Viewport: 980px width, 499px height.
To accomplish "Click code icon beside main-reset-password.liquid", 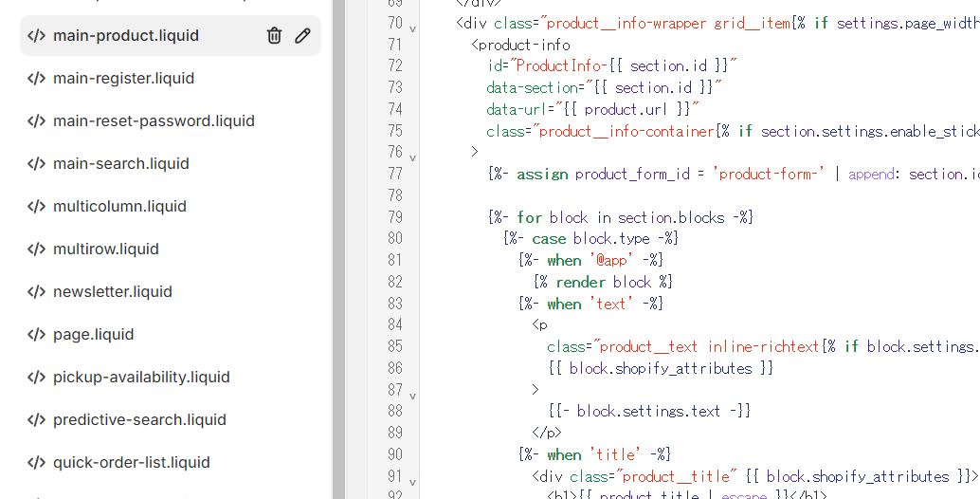I will [x=36, y=120].
